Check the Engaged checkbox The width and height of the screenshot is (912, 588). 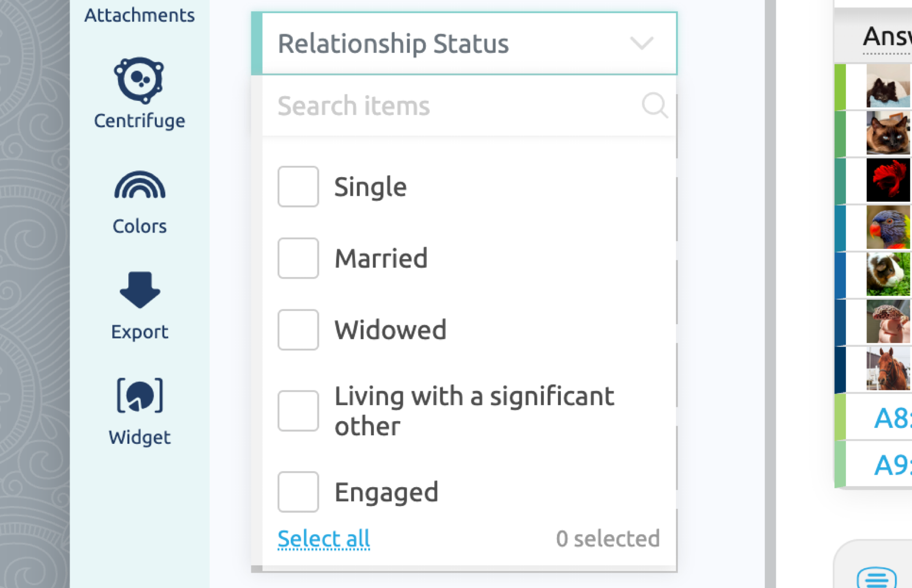click(x=298, y=492)
